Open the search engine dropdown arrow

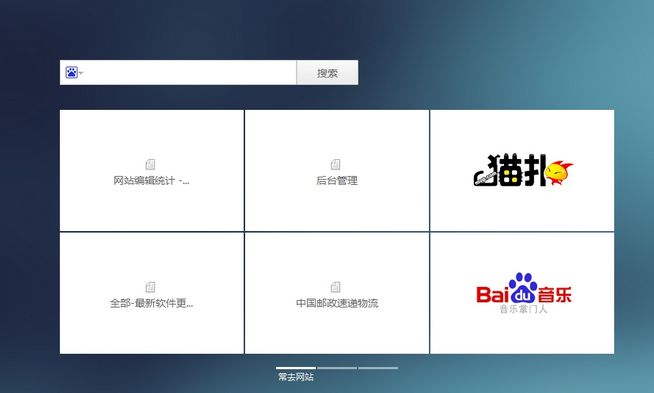(81, 73)
